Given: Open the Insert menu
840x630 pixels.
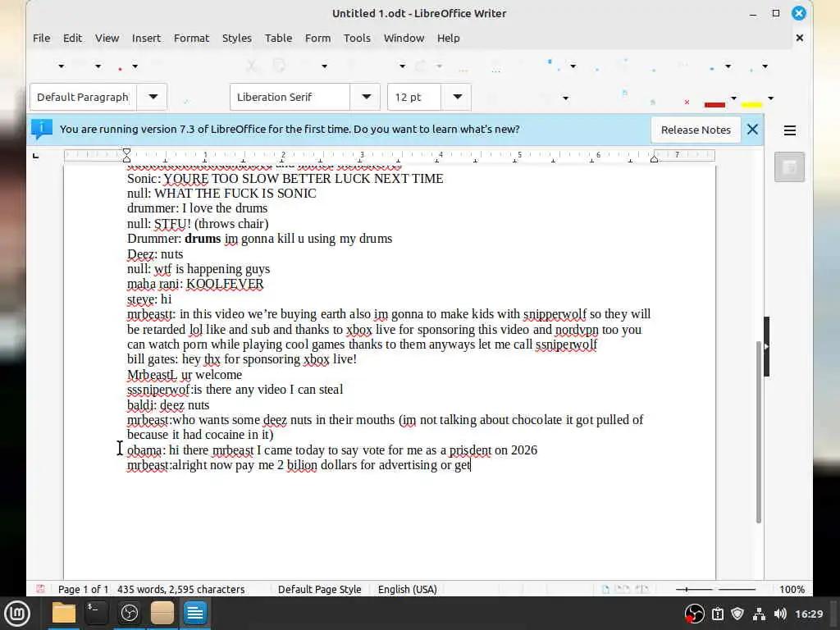Looking at the screenshot, I should coord(146,38).
